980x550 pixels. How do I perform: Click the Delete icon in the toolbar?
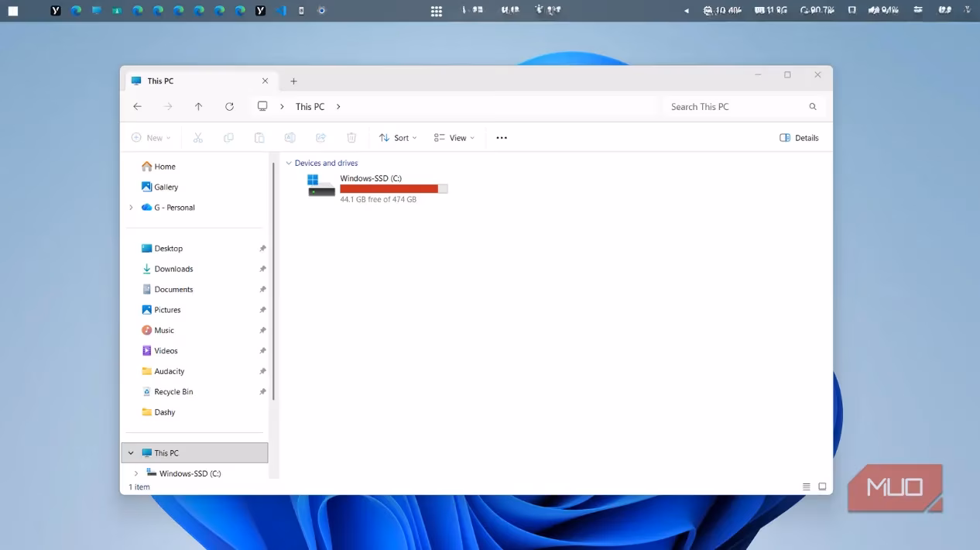pyautogui.click(x=351, y=137)
